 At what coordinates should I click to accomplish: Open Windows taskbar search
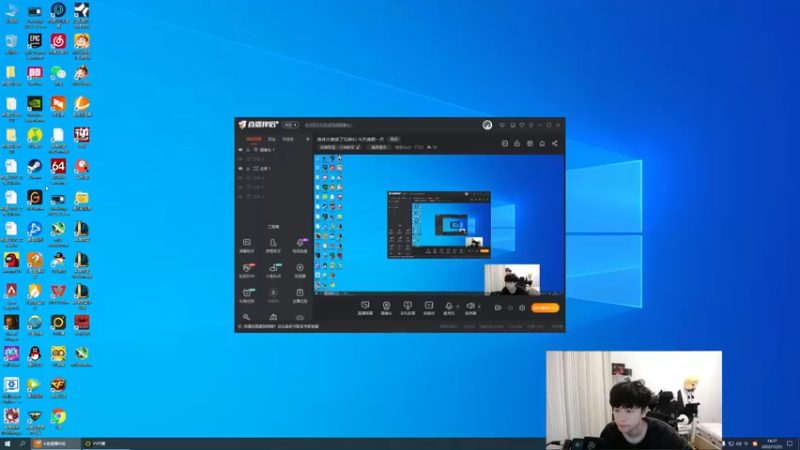pos(22,444)
